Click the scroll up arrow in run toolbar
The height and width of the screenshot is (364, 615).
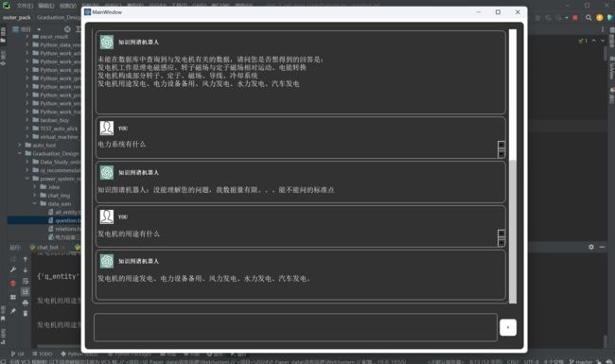point(26,259)
